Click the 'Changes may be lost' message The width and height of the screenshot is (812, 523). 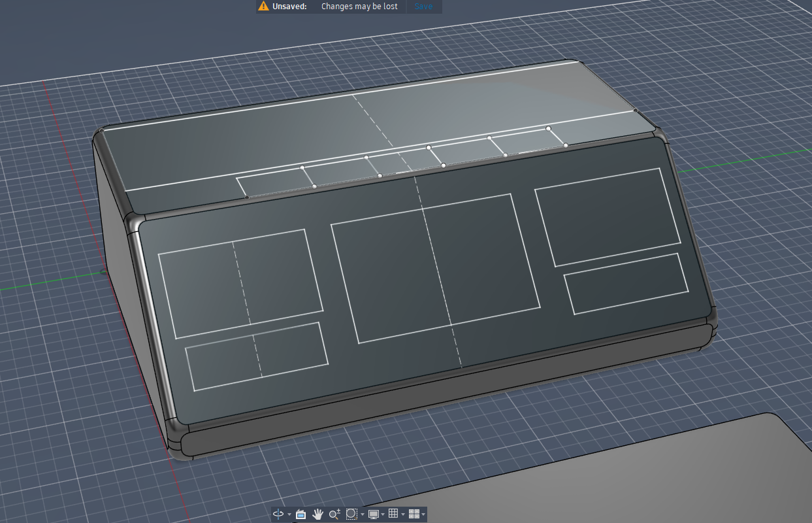[x=359, y=7]
